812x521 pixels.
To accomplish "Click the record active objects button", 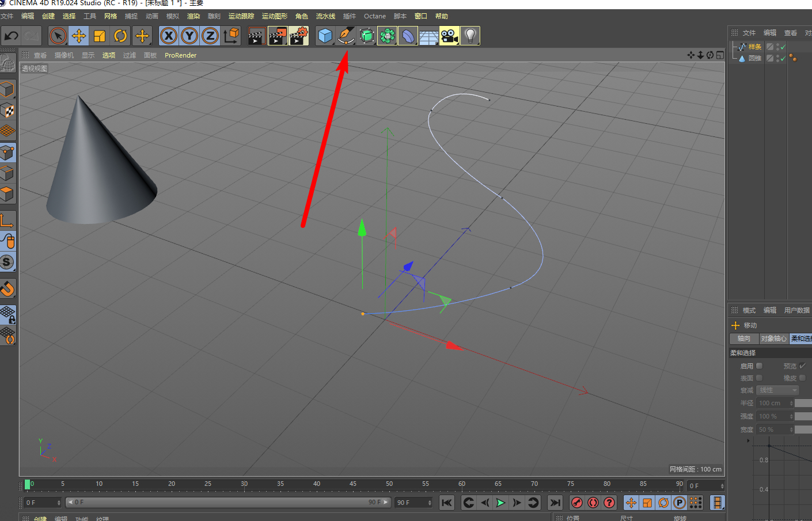I will click(577, 503).
